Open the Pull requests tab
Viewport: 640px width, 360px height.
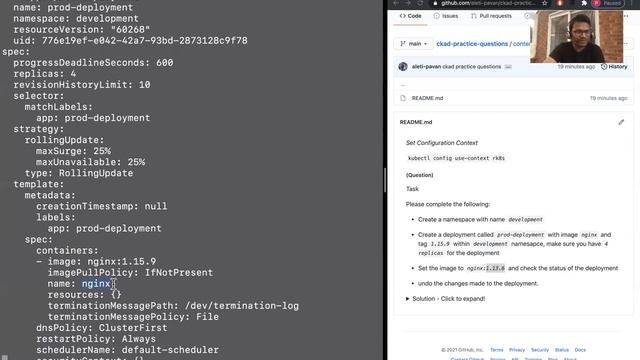coord(491,16)
